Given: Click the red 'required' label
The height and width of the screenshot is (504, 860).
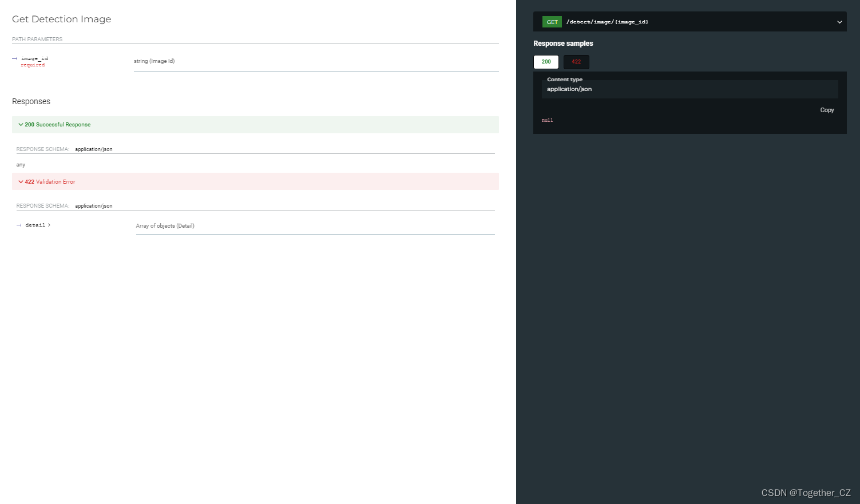Looking at the screenshot, I should (x=33, y=65).
